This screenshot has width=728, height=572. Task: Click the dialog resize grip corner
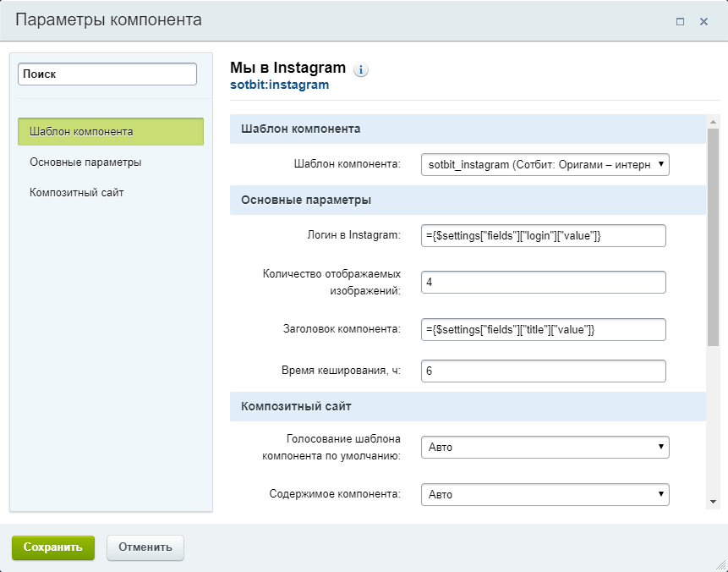tap(722, 566)
